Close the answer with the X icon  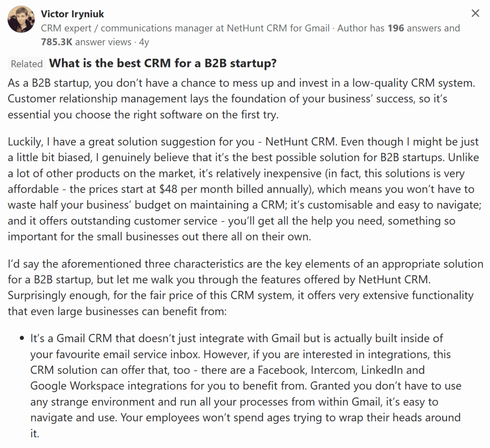(x=475, y=13)
